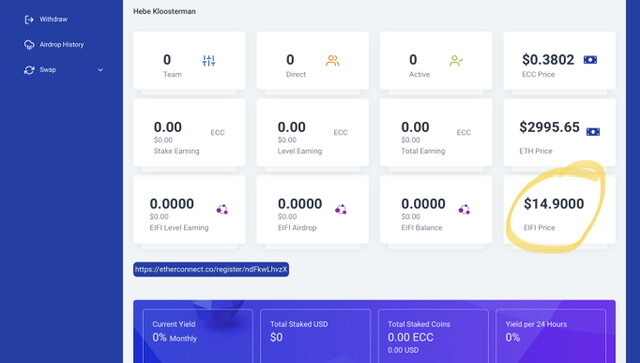Viewport: 640px width, 363px height.
Task: Select the $0.3802 ECC price value
Action: pos(548,60)
